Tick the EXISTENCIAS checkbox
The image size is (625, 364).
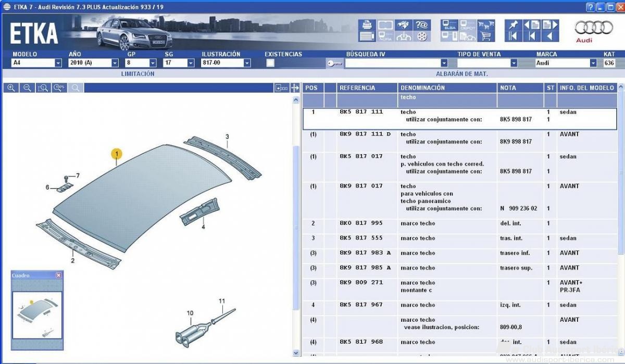pyautogui.click(x=270, y=63)
